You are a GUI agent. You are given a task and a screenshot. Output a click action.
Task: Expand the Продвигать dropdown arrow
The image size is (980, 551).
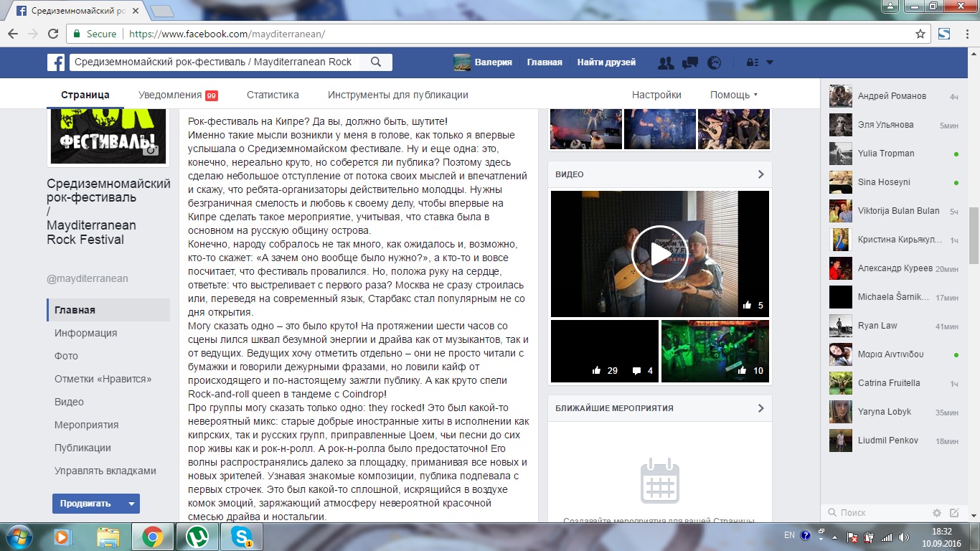[131, 504]
